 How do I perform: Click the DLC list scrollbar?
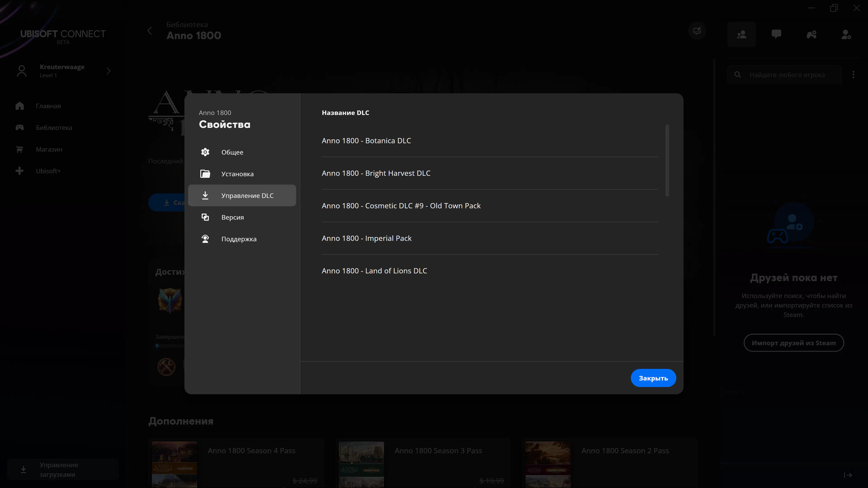pos(667,161)
